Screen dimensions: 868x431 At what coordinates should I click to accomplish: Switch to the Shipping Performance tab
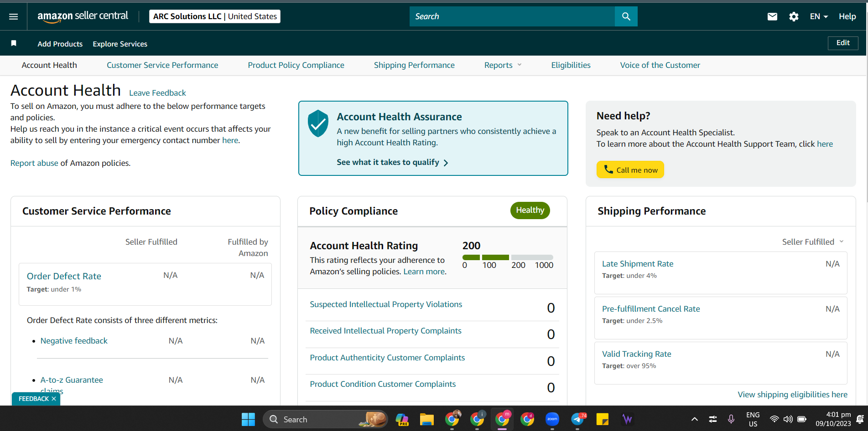pos(414,65)
